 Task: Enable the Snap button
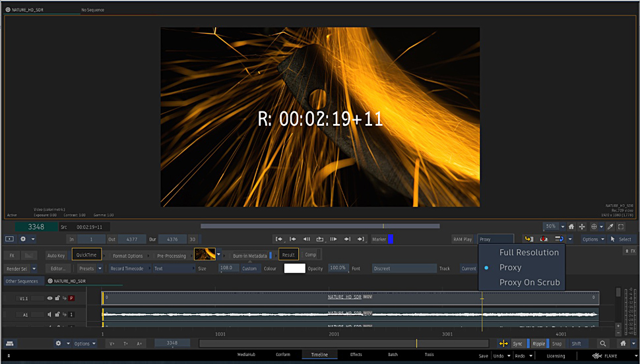point(557,344)
